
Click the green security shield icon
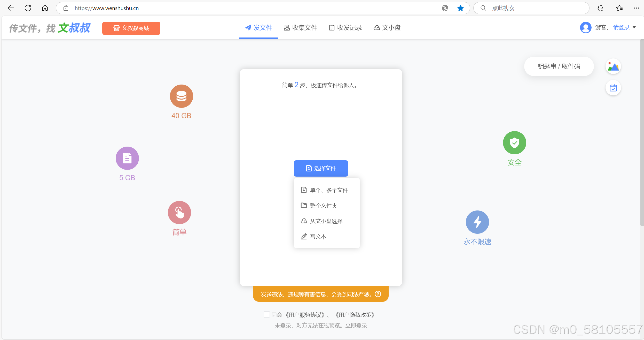514,143
